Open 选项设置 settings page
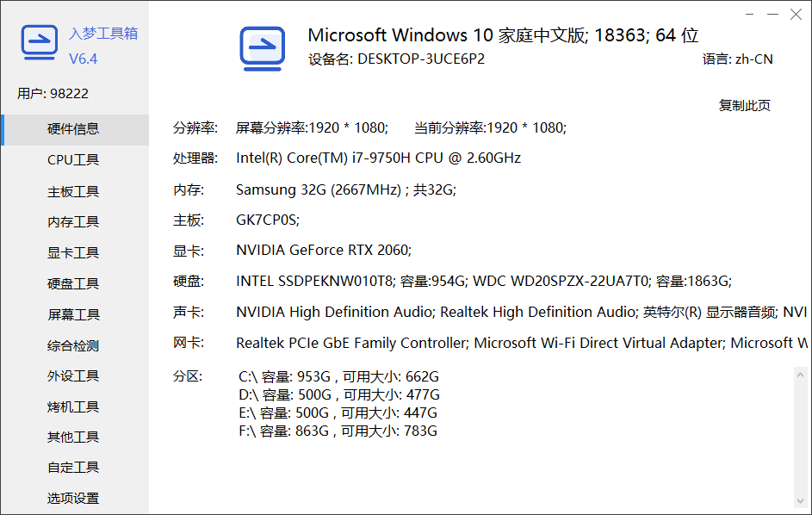812x515 pixels. (x=75, y=499)
